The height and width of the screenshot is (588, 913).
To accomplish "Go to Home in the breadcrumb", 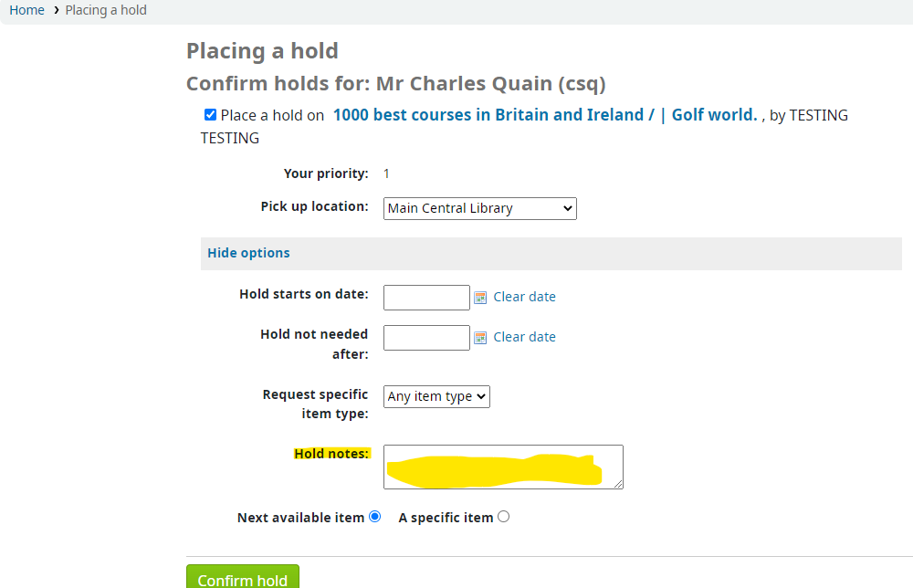I will pos(26,10).
